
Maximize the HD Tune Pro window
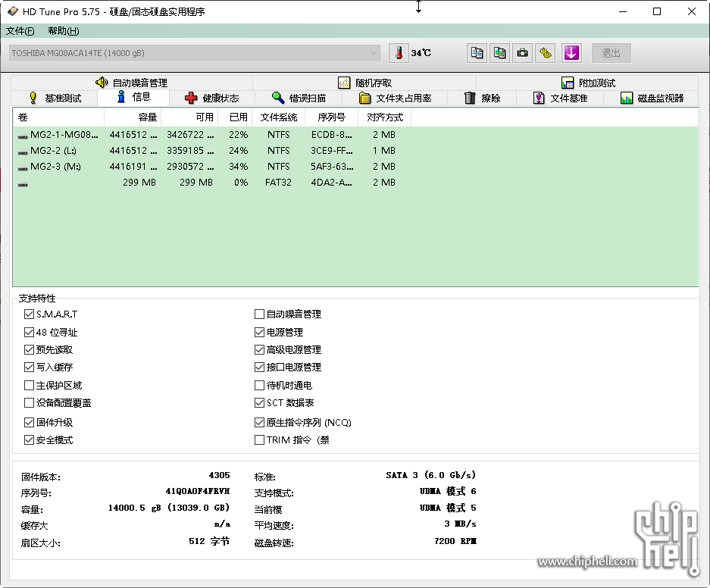coord(656,12)
